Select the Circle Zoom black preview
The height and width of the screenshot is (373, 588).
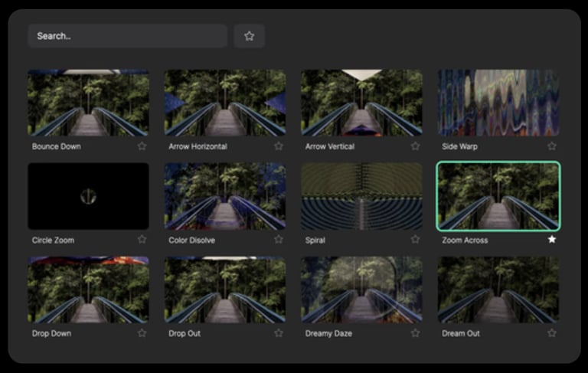point(88,196)
